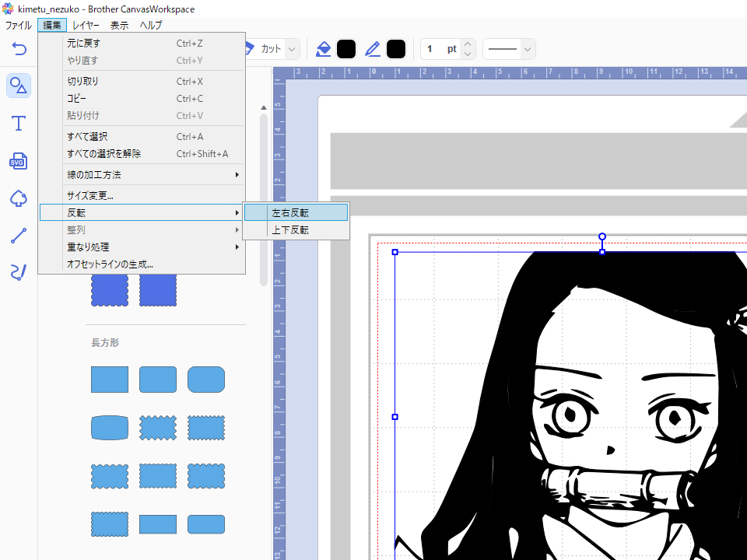Expand the 重なり処理 submenu
This screenshot has width=747, height=560.
(x=142, y=247)
